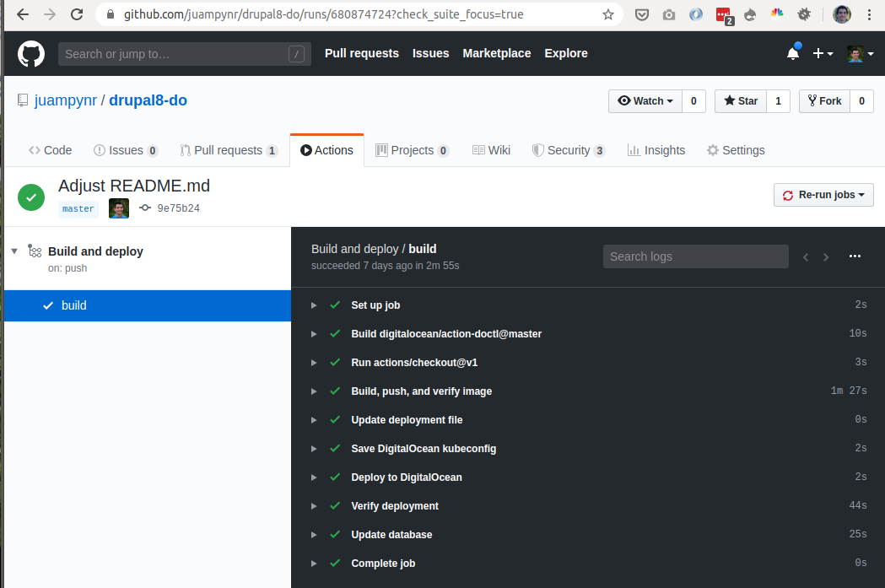885x588 pixels.
Task: Switch to the Code tab
Action: pyautogui.click(x=51, y=150)
